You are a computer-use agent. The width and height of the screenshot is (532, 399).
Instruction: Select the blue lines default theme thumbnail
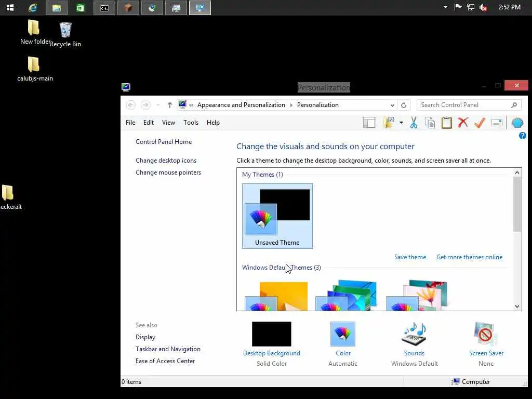[346, 296]
